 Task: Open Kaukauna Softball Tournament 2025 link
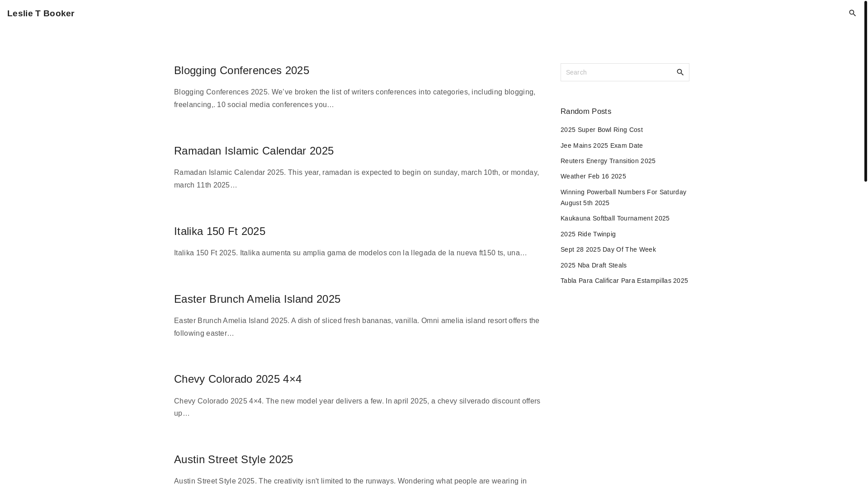click(x=615, y=218)
